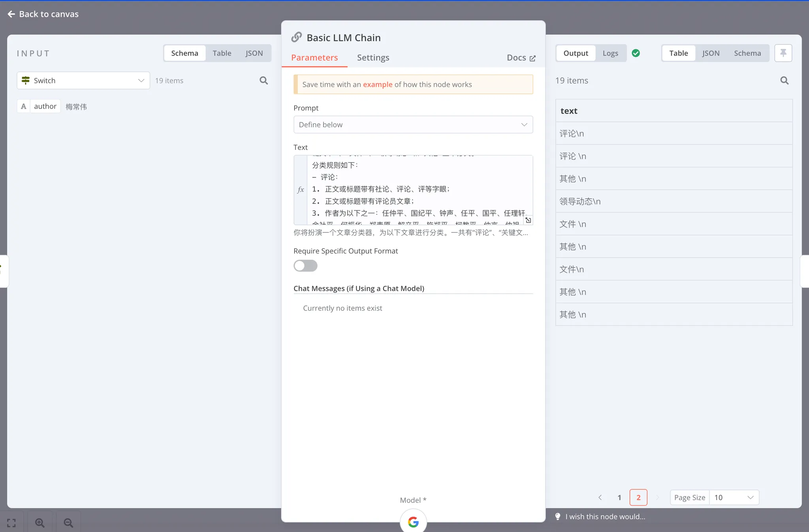Click the Google model node icon
This screenshot has width=809, height=532.
(413, 522)
